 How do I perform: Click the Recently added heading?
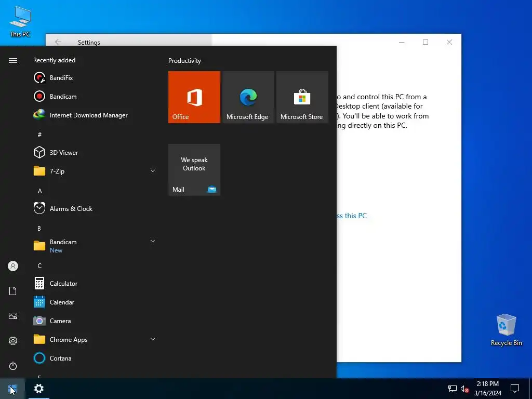[x=54, y=60]
